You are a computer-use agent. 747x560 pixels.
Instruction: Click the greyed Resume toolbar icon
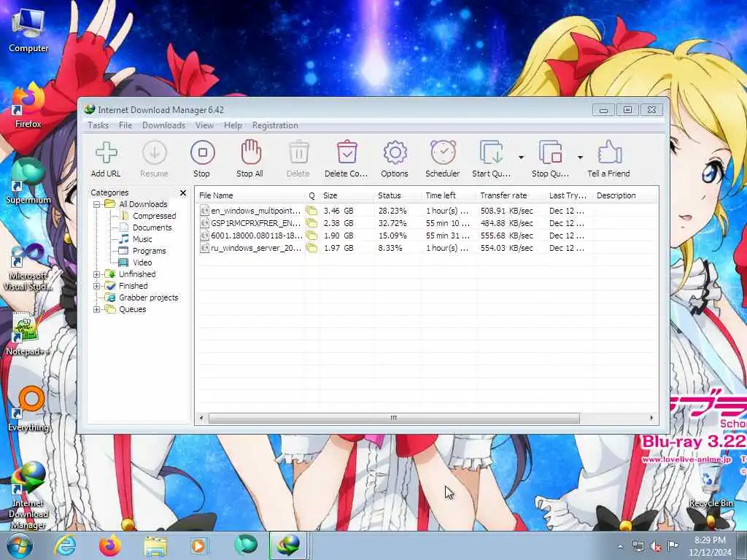[x=155, y=159]
